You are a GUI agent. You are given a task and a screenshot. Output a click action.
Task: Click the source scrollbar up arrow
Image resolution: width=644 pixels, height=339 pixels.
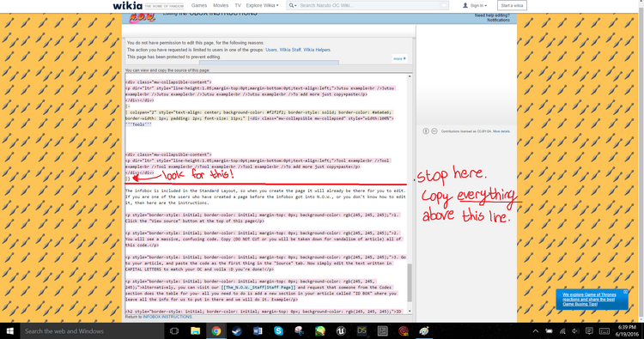[409, 76]
